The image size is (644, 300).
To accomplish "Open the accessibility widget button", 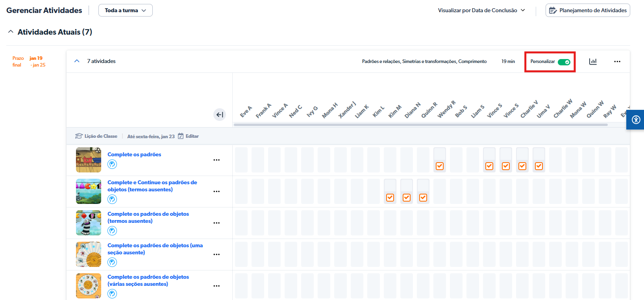I will coord(636,120).
